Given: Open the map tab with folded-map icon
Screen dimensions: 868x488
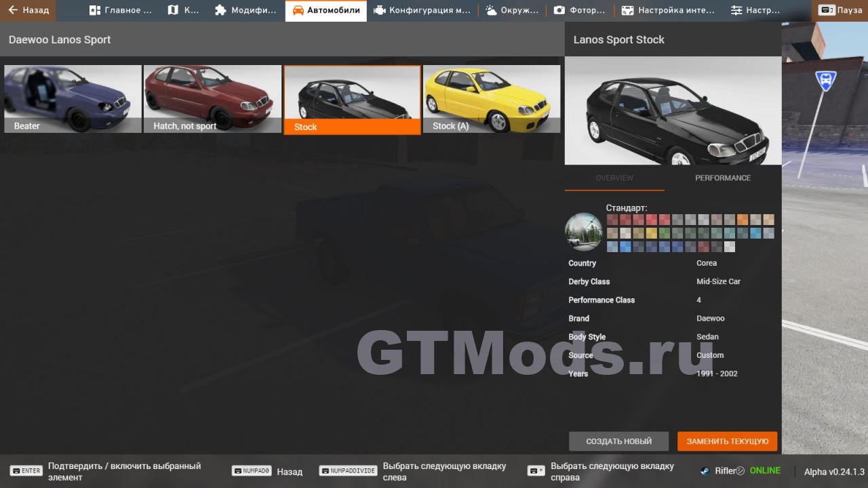Looking at the screenshot, I should coord(183,10).
